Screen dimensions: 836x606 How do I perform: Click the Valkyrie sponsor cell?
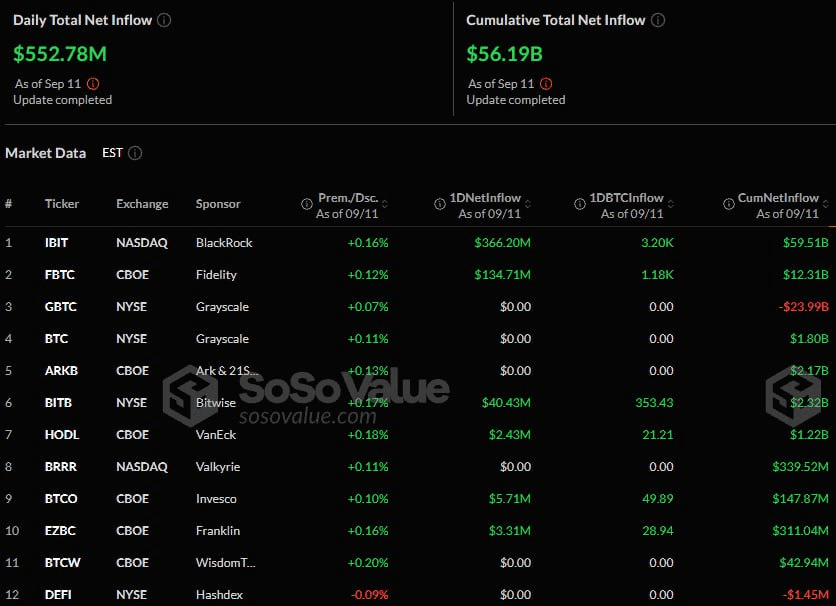pyautogui.click(x=218, y=466)
